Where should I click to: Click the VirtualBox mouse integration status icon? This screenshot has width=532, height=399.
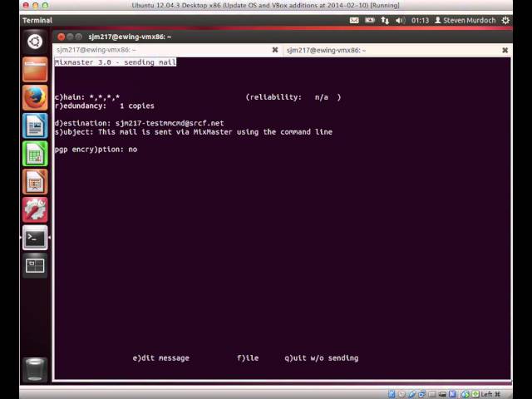465,394
